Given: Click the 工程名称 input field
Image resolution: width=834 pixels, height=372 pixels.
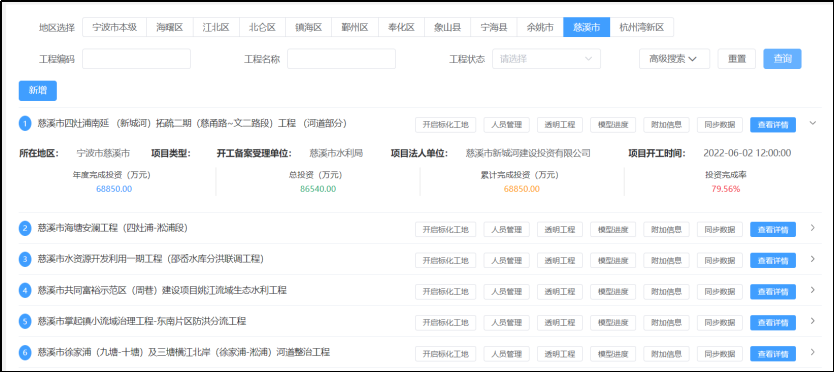Looking at the screenshot, I should click(x=341, y=59).
